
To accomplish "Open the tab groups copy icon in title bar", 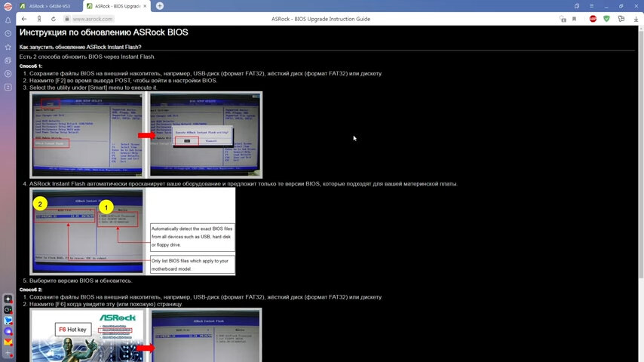I will coord(577,6).
